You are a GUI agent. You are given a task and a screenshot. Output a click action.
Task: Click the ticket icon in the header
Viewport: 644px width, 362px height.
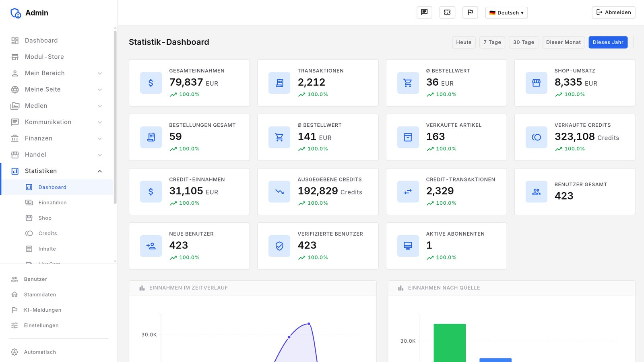[x=447, y=12]
